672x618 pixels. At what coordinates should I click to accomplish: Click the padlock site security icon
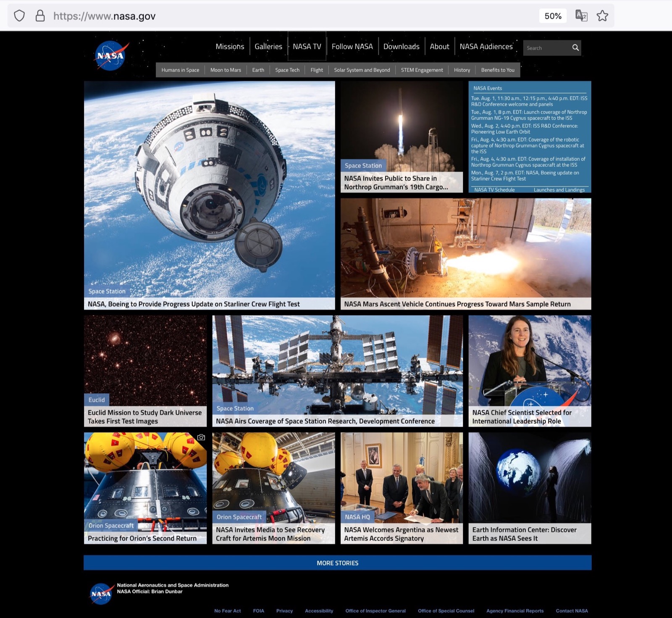(40, 16)
